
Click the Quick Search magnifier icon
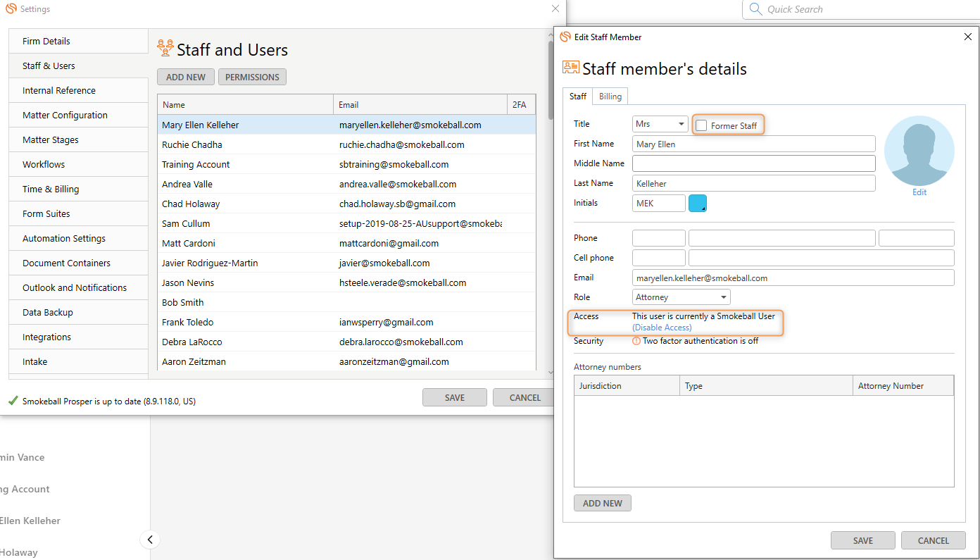755,9
